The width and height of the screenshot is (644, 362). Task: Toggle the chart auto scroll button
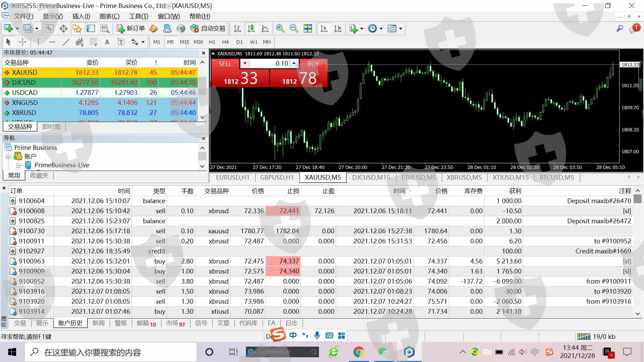324,28
